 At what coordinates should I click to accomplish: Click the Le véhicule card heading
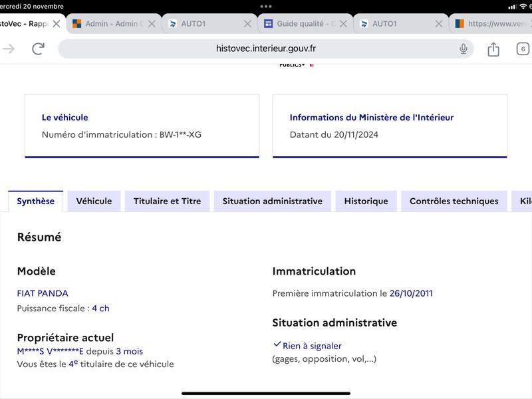click(65, 118)
